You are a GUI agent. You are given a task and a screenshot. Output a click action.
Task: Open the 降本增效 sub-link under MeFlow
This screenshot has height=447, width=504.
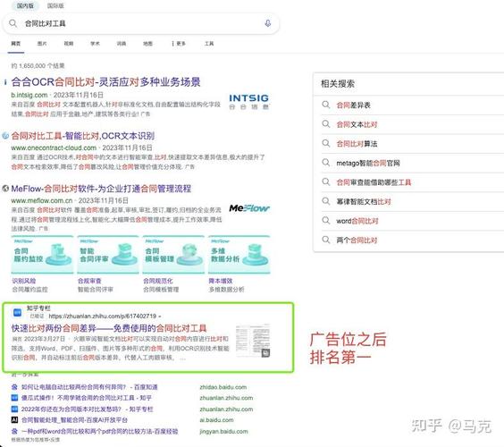click(x=221, y=281)
